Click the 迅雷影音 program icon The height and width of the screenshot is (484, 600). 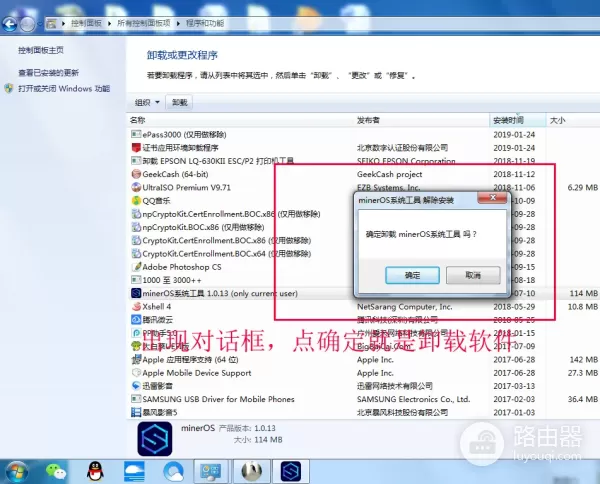[136, 386]
